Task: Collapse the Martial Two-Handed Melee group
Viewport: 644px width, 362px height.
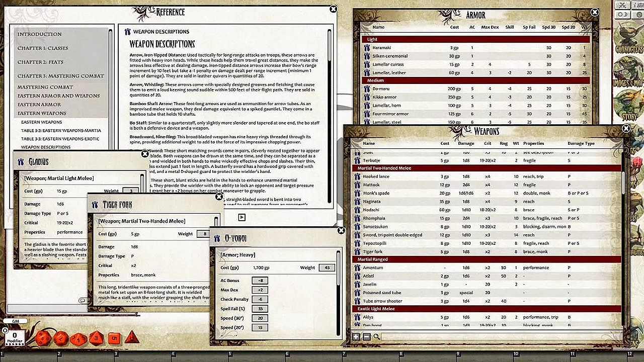Action: pyautogui.click(x=487, y=168)
